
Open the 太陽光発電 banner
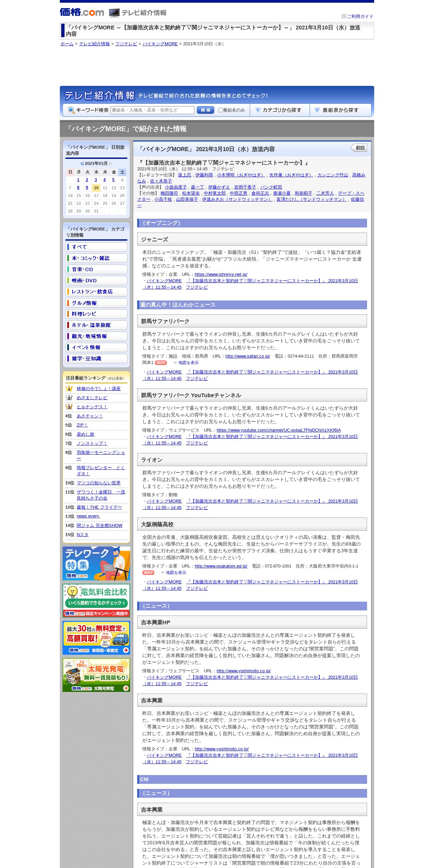96,675
